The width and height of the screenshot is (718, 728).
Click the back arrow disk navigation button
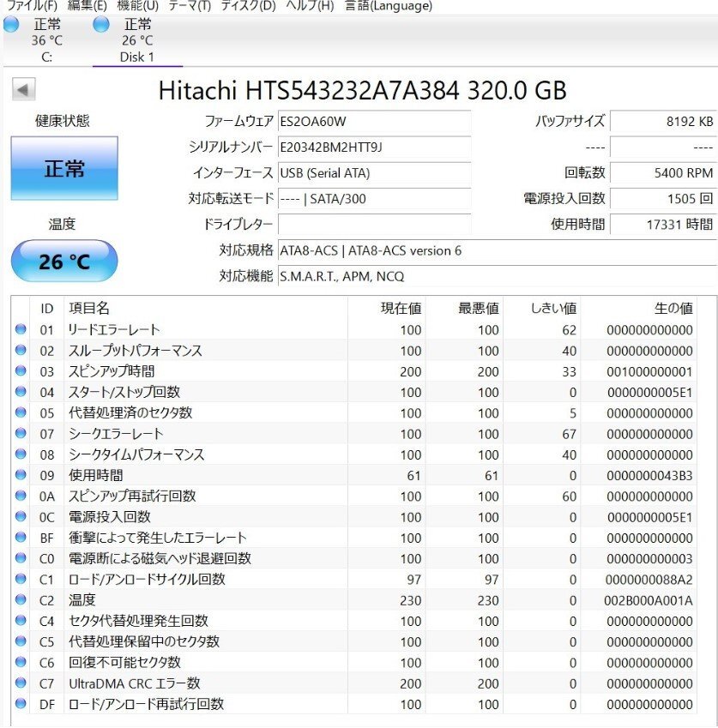pyautogui.click(x=24, y=90)
